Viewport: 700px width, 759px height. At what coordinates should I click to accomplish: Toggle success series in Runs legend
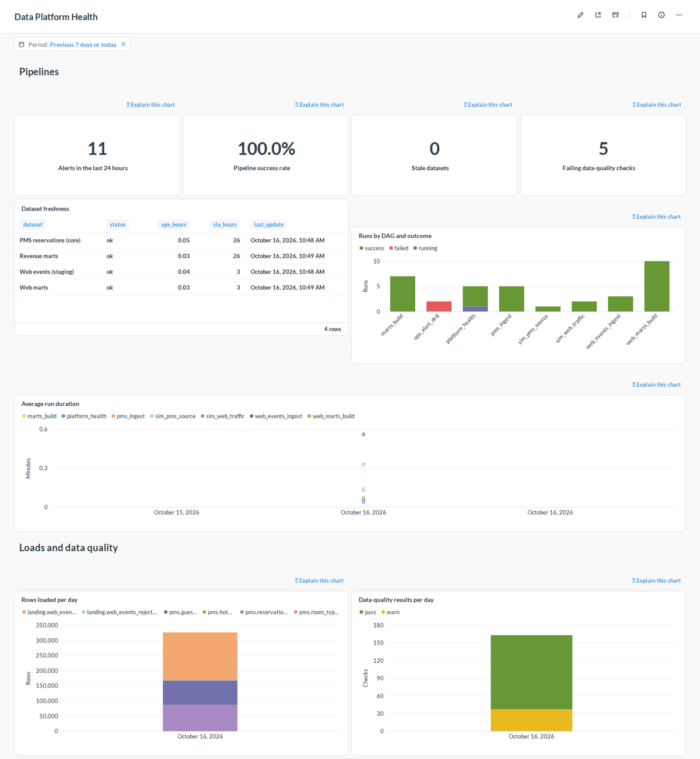tap(372, 249)
